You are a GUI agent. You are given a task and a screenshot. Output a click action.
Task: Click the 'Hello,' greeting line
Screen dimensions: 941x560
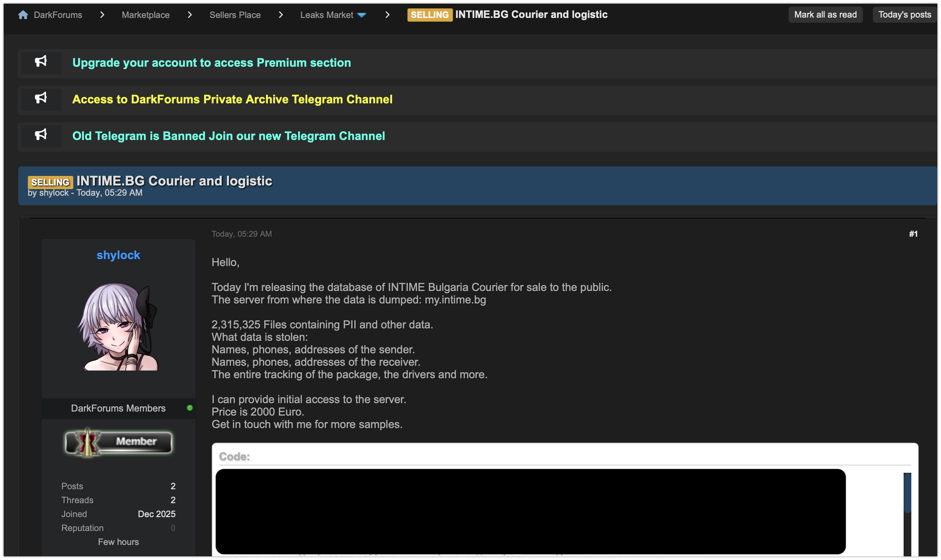click(x=225, y=262)
